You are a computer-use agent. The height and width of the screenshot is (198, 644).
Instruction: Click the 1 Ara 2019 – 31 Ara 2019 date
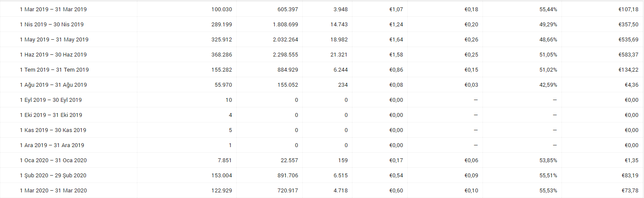(52, 145)
